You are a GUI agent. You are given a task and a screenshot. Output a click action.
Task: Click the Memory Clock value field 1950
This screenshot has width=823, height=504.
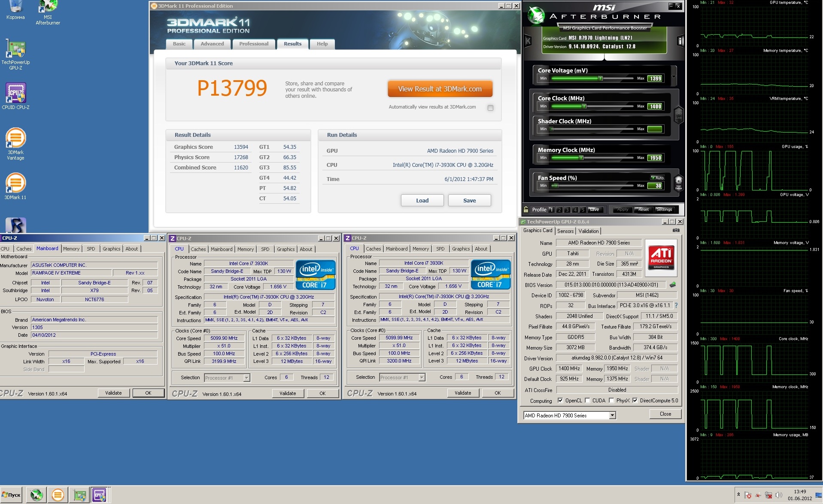pyautogui.click(x=655, y=158)
